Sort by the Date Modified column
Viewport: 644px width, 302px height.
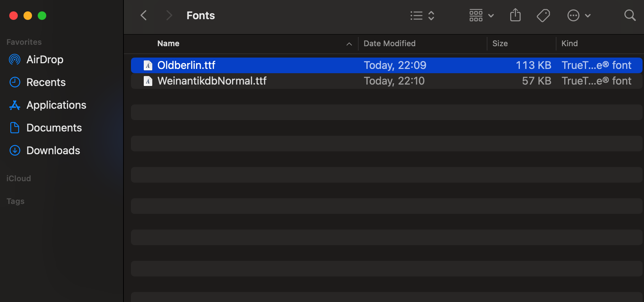389,43
